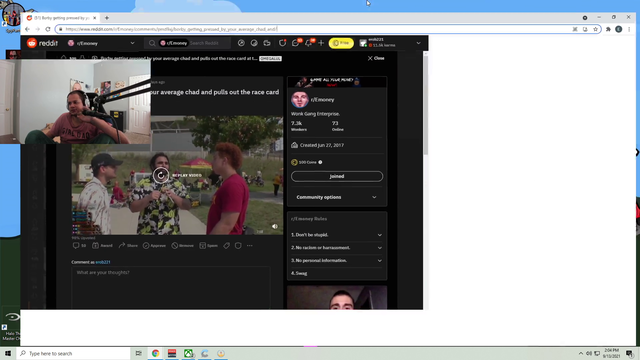Open the user account dropdown arrow
The image size is (640, 360).
(x=418, y=43)
